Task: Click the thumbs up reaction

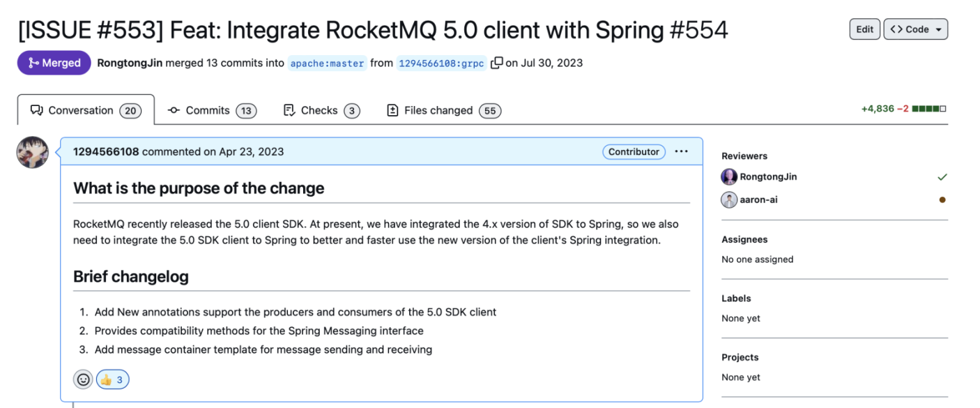Action: tap(113, 379)
